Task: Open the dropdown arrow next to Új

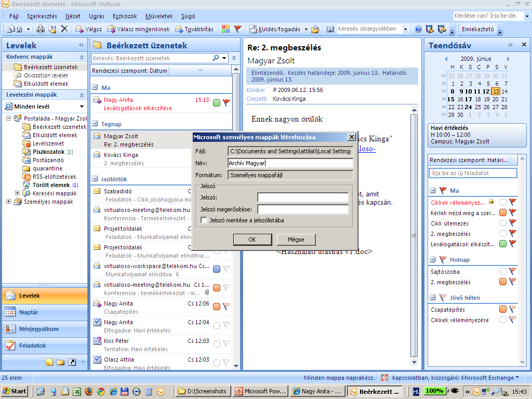Action: coord(28,29)
